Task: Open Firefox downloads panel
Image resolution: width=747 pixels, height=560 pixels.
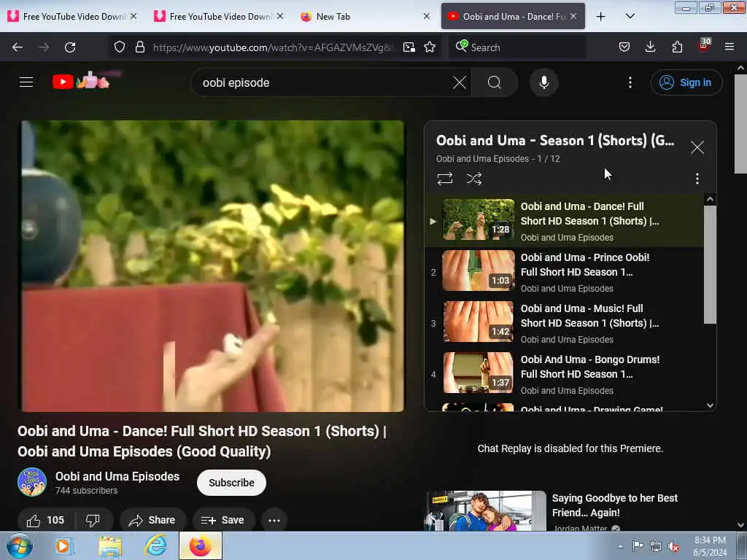Action: pyautogui.click(x=650, y=47)
